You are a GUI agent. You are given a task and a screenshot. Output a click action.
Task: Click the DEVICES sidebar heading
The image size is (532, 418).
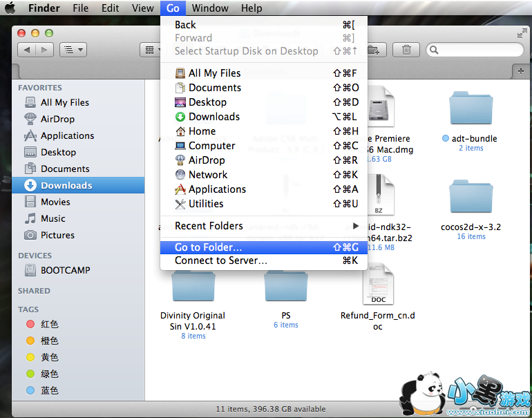click(x=35, y=256)
